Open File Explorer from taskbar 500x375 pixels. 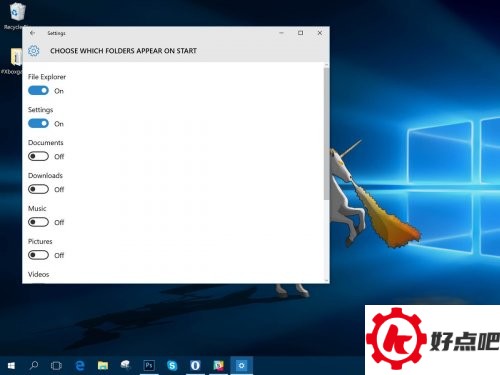pos(103,366)
